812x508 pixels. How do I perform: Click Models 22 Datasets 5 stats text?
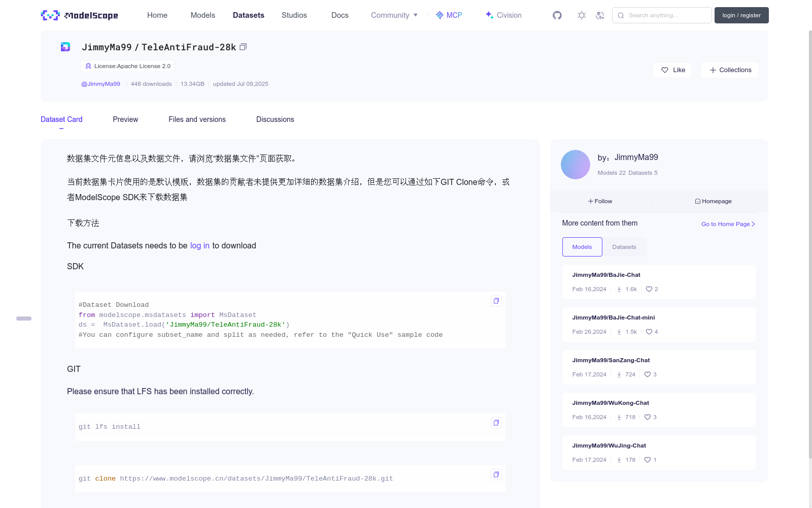point(627,173)
